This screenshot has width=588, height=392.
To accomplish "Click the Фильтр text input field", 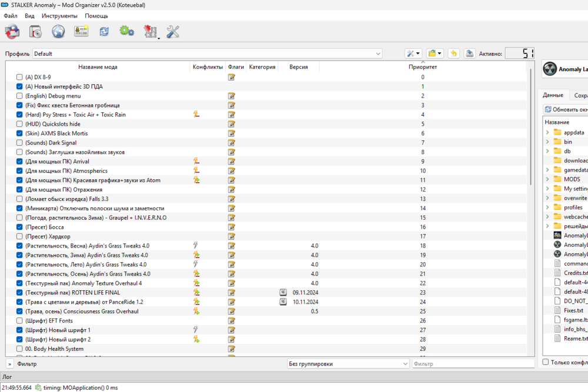I will 472,364.
